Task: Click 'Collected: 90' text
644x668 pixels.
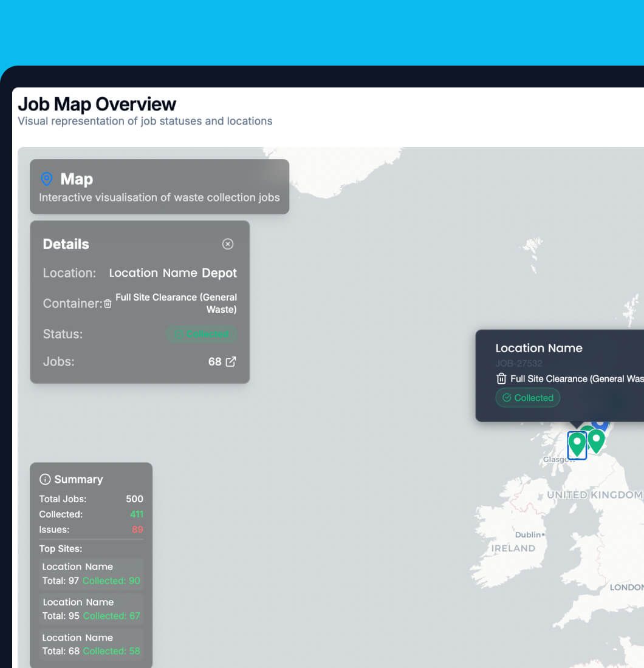Action: click(111, 581)
